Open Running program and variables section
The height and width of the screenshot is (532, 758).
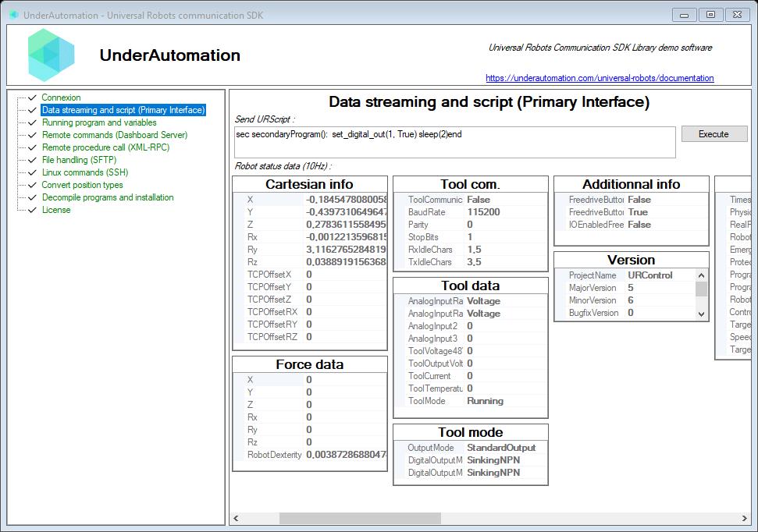coord(99,122)
